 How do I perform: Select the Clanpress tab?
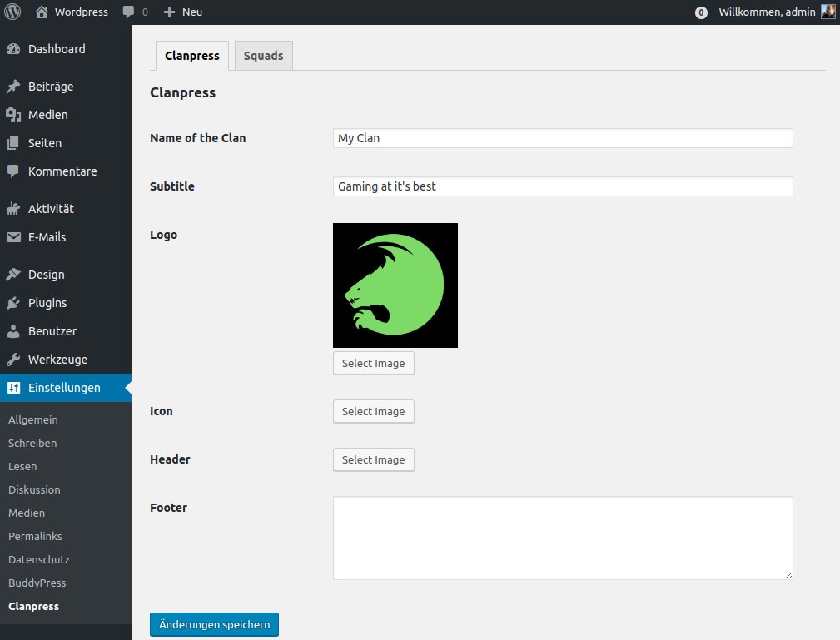click(192, 56)
